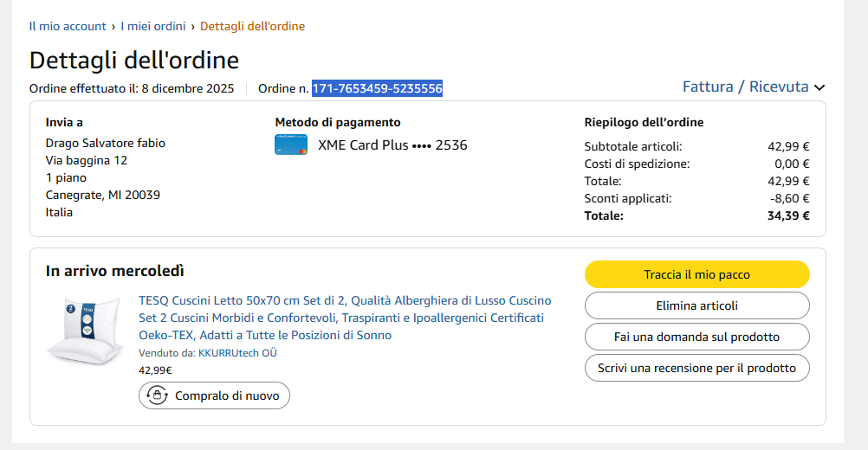
Task: Open the TESQ pillow product thumbnail
Action: [85, 331]
